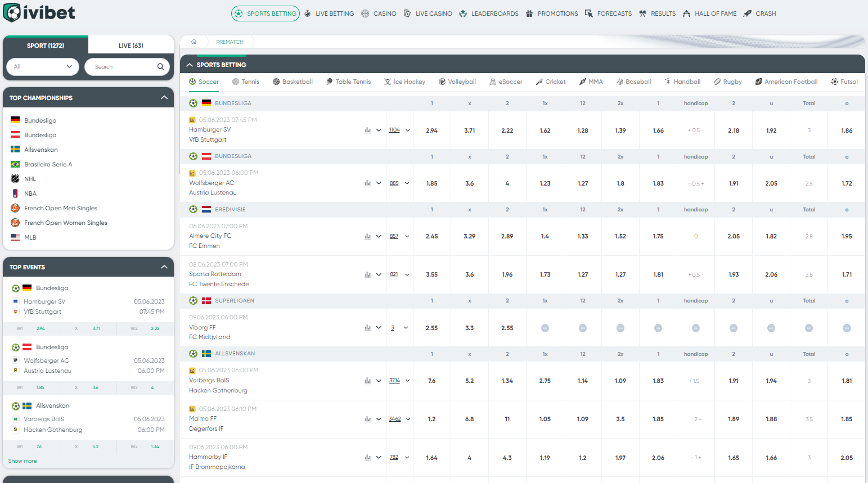The image size is (868, 483).
Task: Click the Results icon in navigation
Action: tap(642, 13)
